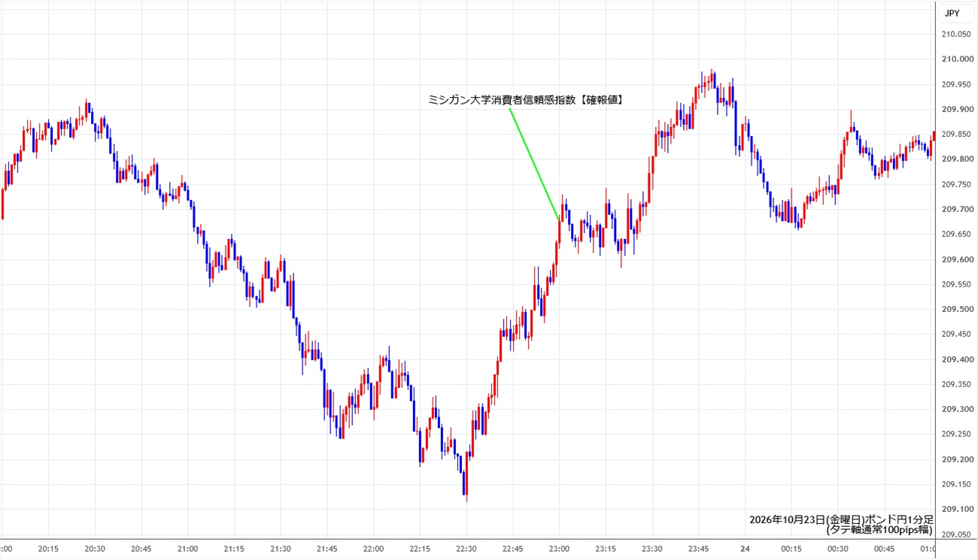Image resolution: width=978 pixels, height=560 pixels.
Task: Click the 22:00 time axis label
Action: [x=373, y=549]
